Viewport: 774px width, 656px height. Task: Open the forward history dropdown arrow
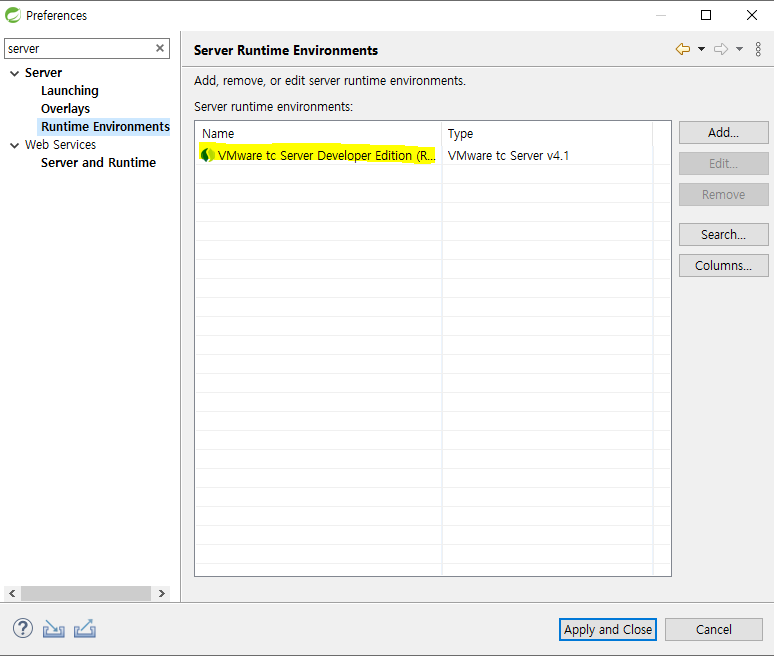(739, 49)
